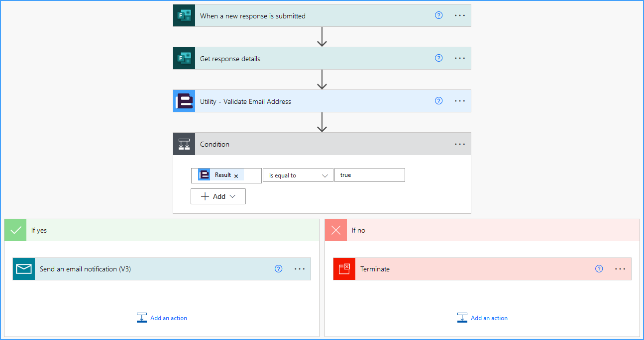Remove the Result token with its x
Viewport: 644px width, 340px height.
pyautogui.click(x=236, y=176)
